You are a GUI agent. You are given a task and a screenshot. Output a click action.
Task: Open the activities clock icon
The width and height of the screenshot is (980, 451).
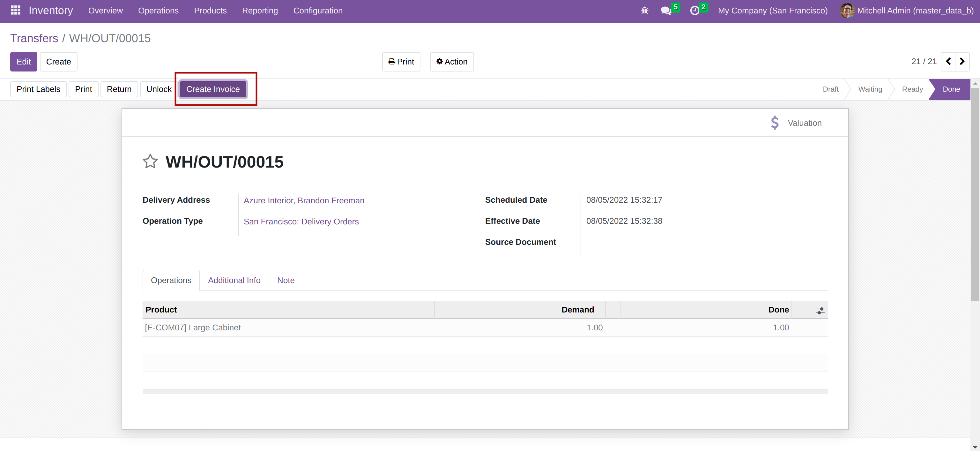point(694,11)
